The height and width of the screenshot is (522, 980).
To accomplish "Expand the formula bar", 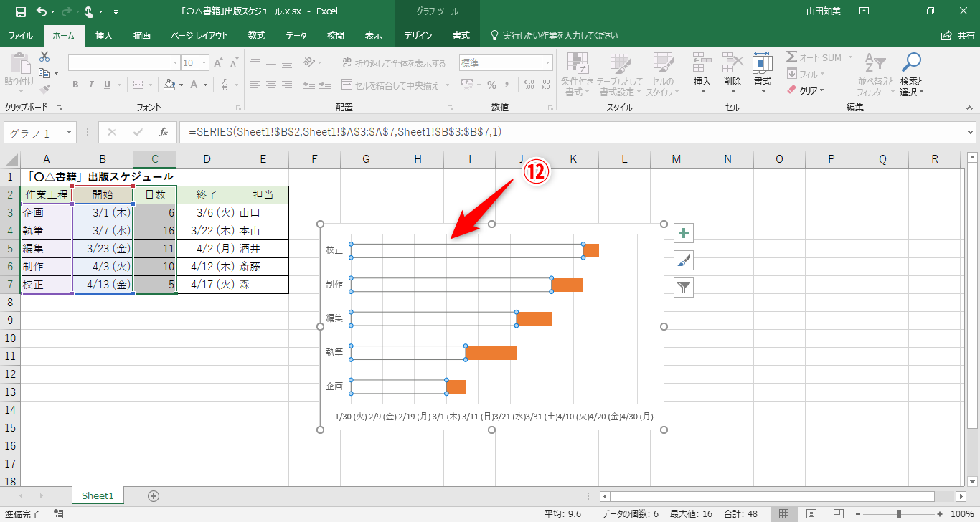I will click(x=971, y=133).
